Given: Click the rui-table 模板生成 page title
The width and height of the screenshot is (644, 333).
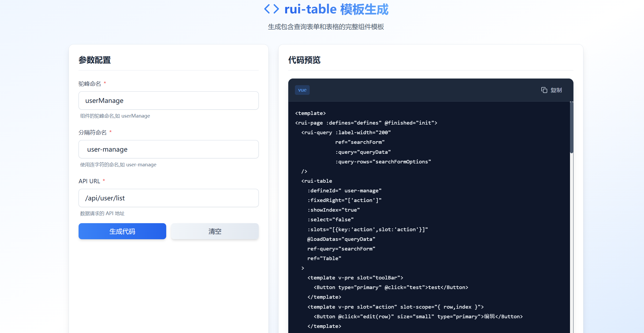Looking at the screenshot, I should (x=336, y=9).
